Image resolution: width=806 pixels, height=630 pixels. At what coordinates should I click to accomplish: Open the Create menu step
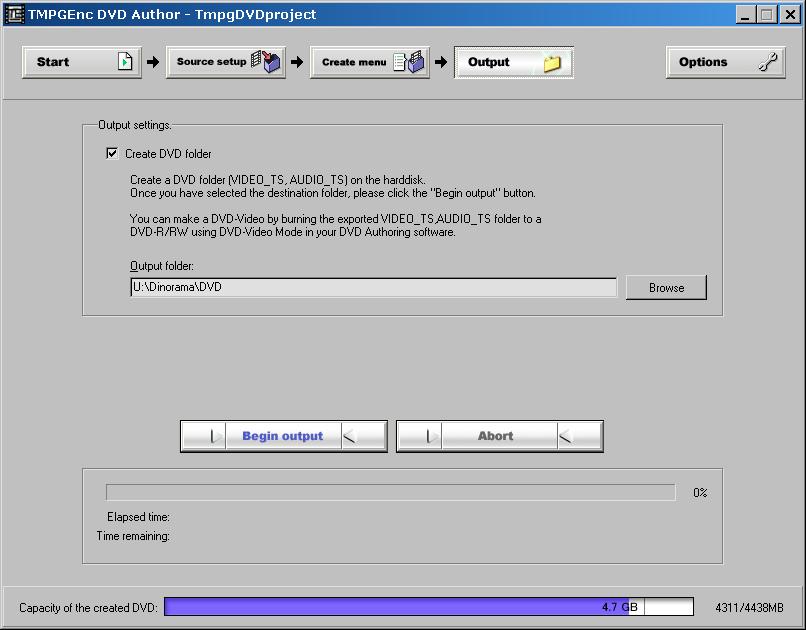(354, 62)
